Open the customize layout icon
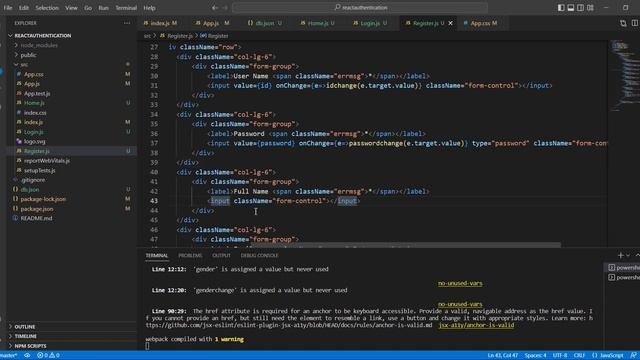This screenshot has width=640, height=360. (x=590, y=8)
